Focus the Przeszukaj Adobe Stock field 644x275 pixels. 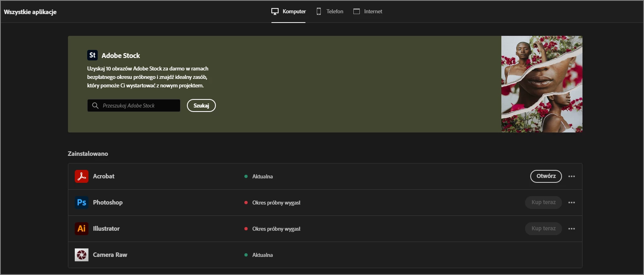134,105
